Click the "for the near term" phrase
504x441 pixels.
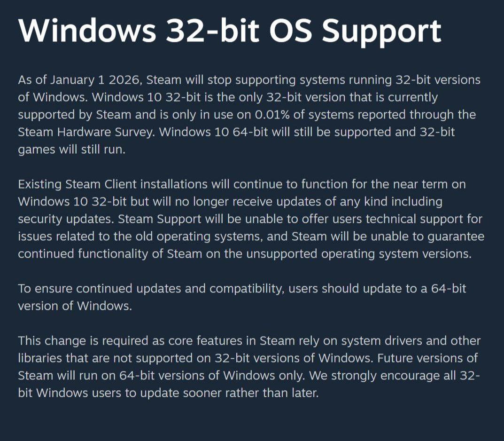coord(399,184)
